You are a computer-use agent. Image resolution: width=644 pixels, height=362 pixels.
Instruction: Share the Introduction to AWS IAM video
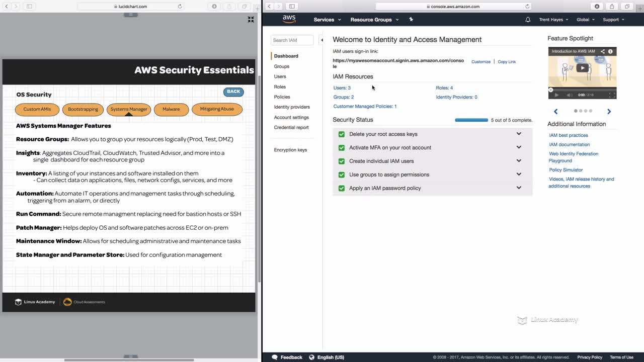(602, 51)
